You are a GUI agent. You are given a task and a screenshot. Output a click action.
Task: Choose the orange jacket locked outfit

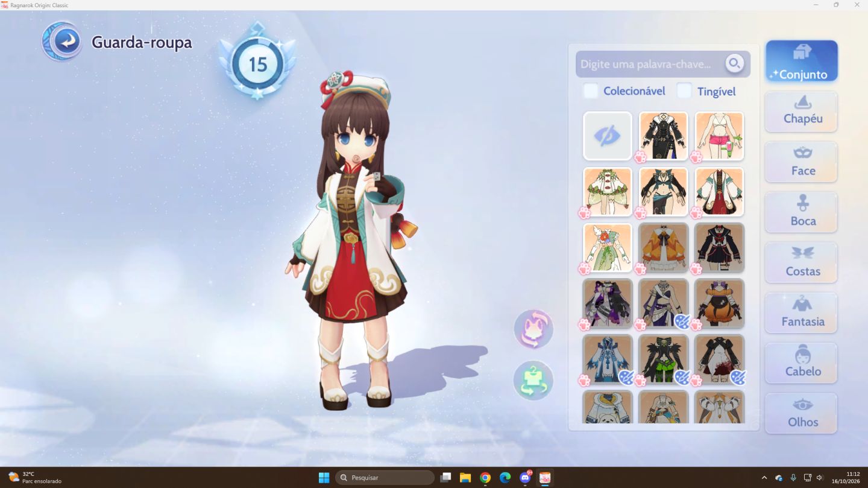pos(663,247)
